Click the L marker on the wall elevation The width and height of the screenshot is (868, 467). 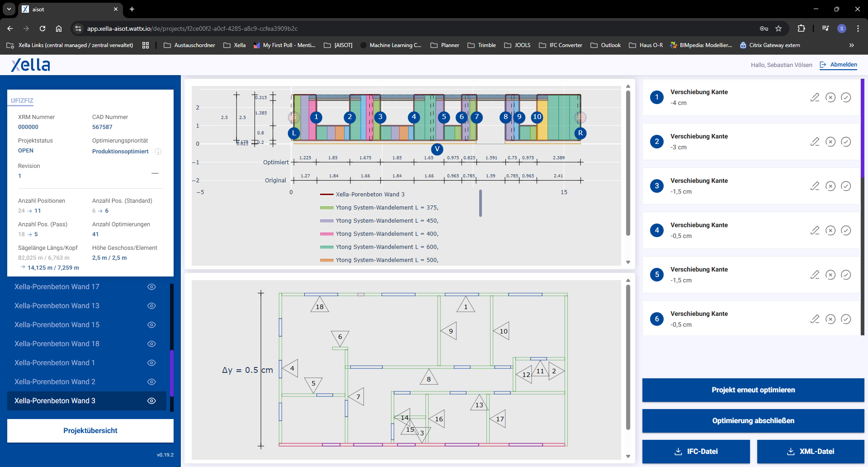pyautogui.click(x=294, y=133)
